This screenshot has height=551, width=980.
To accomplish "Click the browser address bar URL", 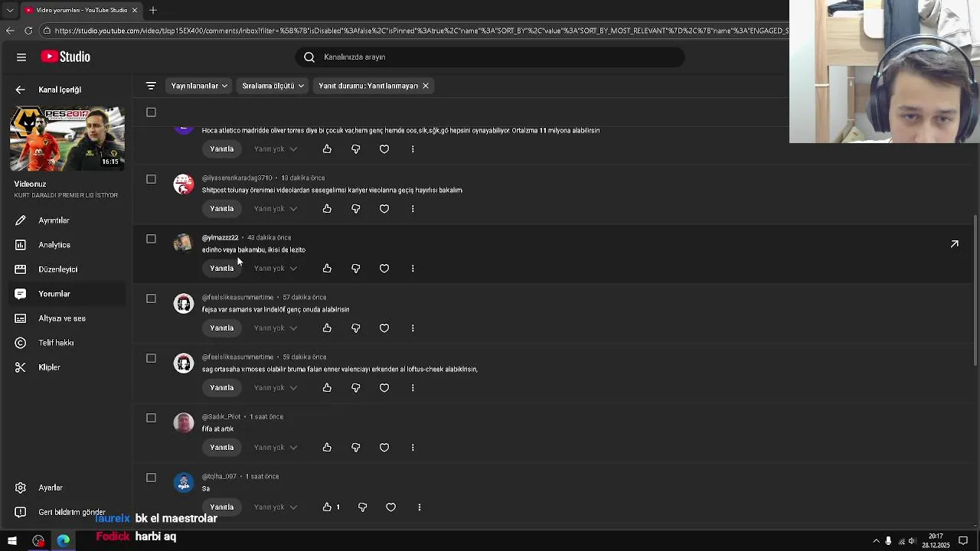I will (421, 31).
